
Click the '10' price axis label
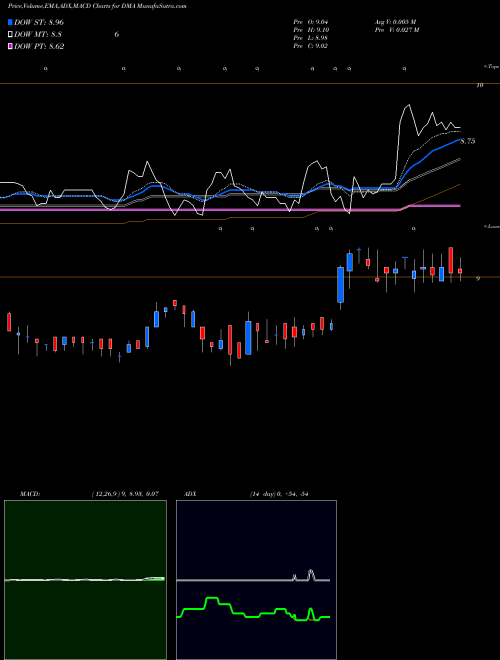479,85
